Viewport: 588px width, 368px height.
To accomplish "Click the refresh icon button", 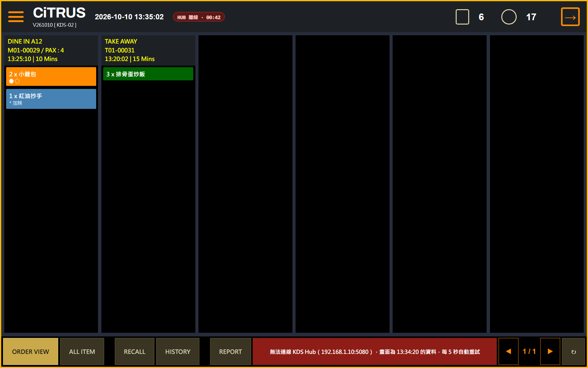I will (x=573, y=351).
